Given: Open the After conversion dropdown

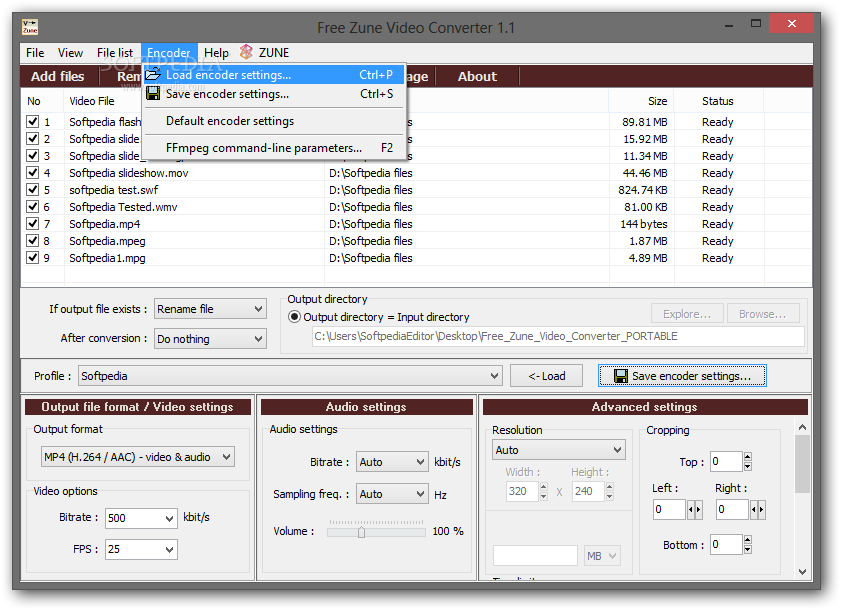Looking at the screenshot, I should point(210,339).
